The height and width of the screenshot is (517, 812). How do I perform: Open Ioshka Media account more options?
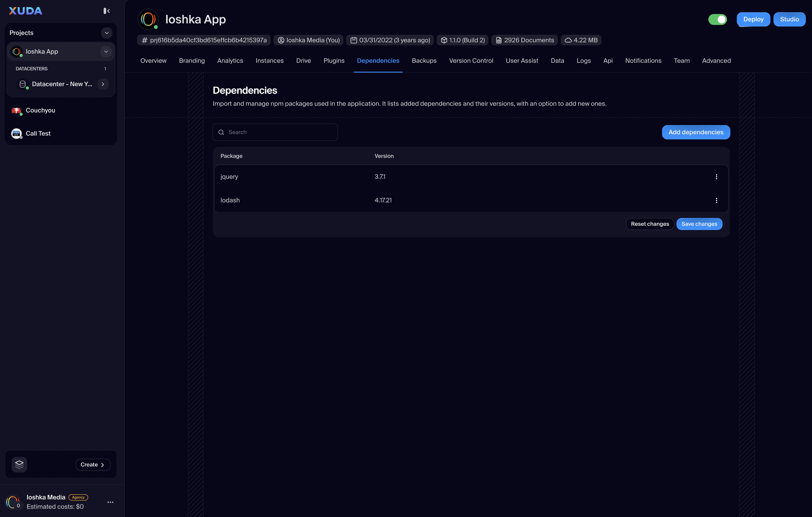pyautogui.click(x=110, y=502)
